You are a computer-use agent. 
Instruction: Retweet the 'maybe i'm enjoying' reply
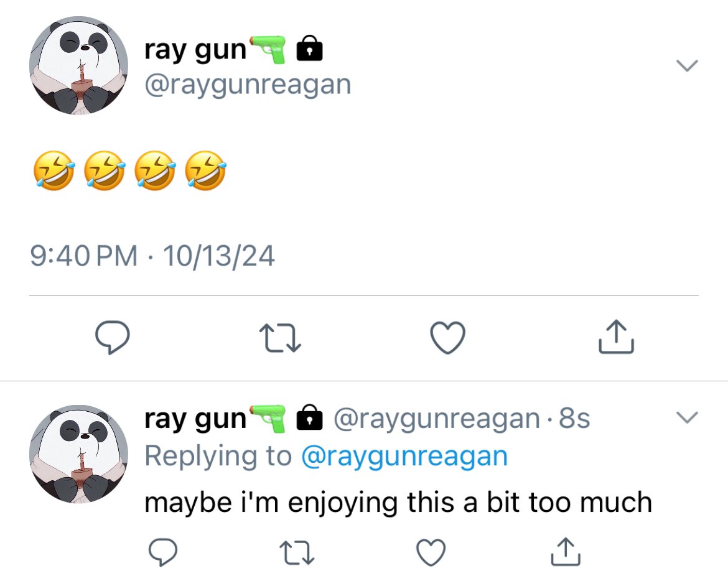tap(297, 552)
